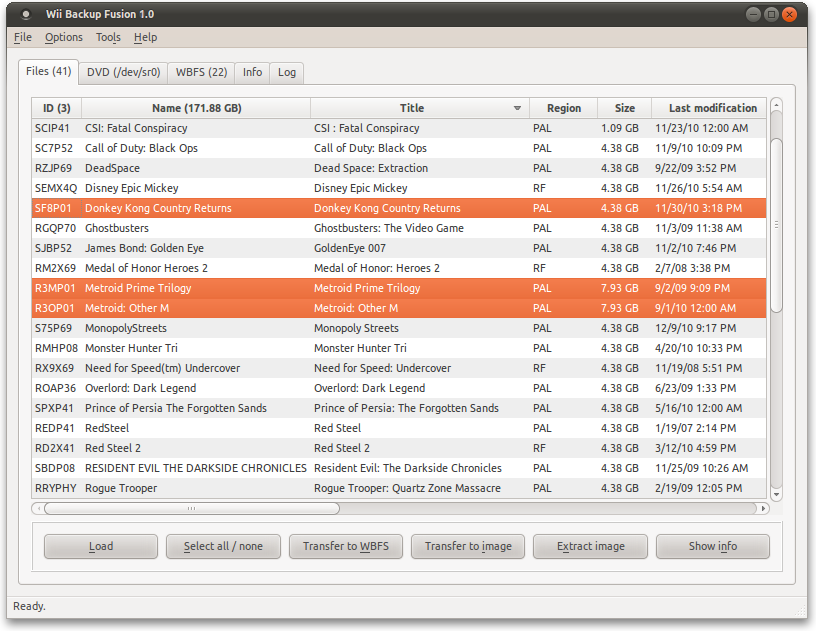Click the Ready. status bar text
816x631 pixels.
click(x=29, y=606)
